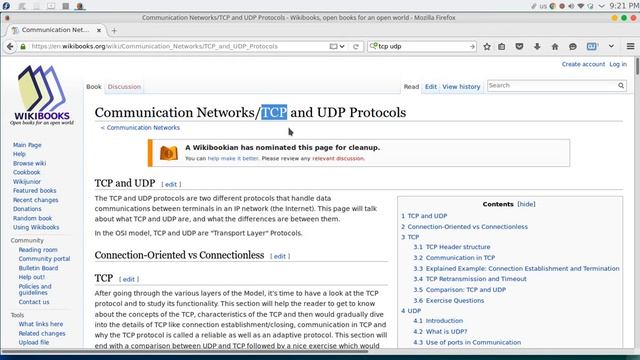Viewport: 640px width, 360px height.
Task: Jump to 3.5 Comparison: TCP and UDP
Action: [459, 289]
